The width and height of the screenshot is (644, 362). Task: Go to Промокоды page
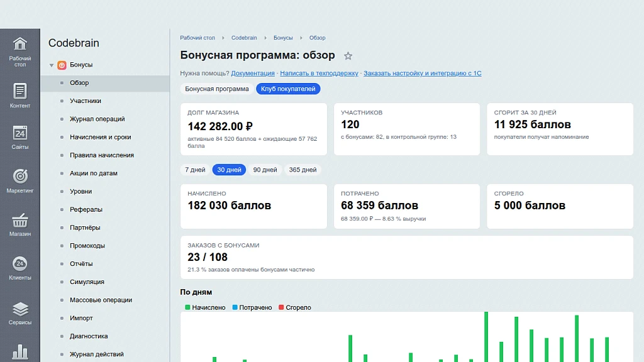pos(87,246)
